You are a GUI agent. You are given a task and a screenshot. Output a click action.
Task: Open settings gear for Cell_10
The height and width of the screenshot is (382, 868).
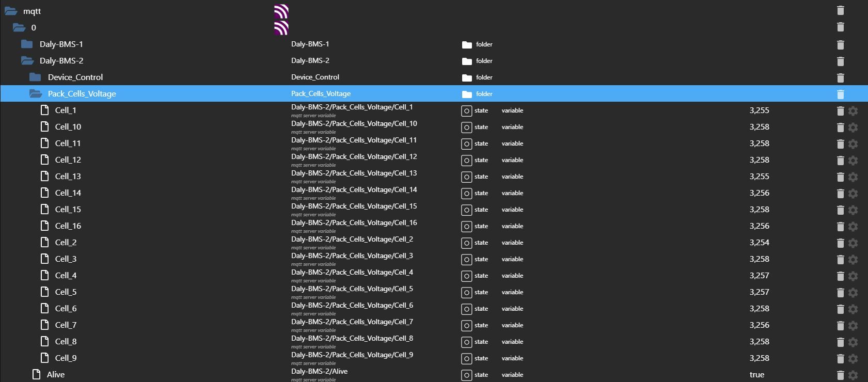[853, 128]
